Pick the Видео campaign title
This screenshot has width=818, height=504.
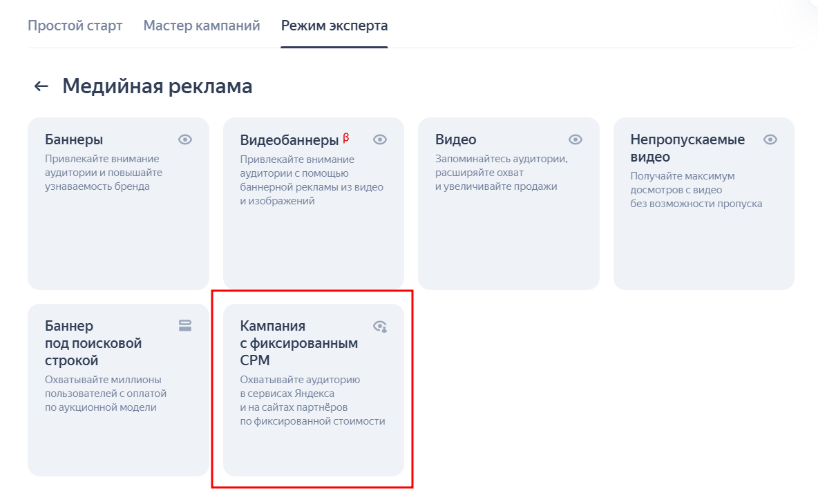pyautogui.click(x=456, y=139)
